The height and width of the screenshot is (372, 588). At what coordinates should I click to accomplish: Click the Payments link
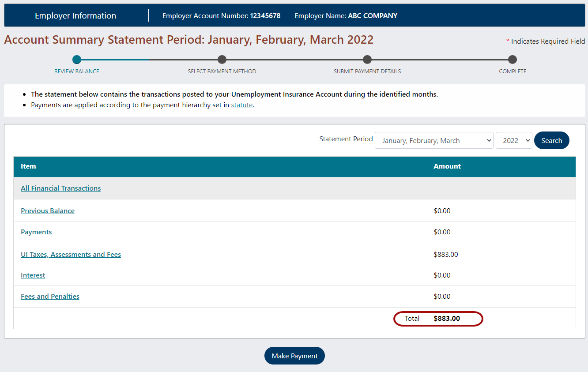click(36, 232)
